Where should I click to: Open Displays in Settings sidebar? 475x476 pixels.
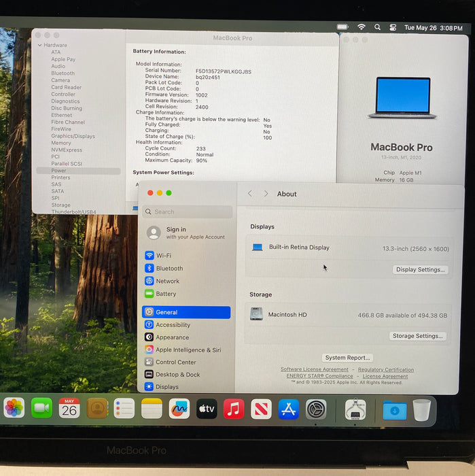click(186, 387)
